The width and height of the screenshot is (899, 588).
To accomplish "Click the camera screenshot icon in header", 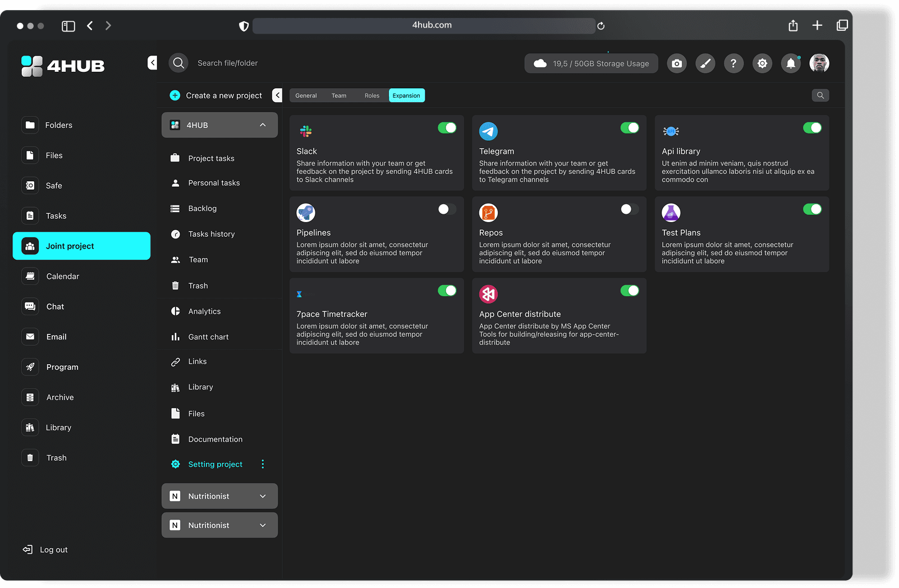I will coord(677,63).
